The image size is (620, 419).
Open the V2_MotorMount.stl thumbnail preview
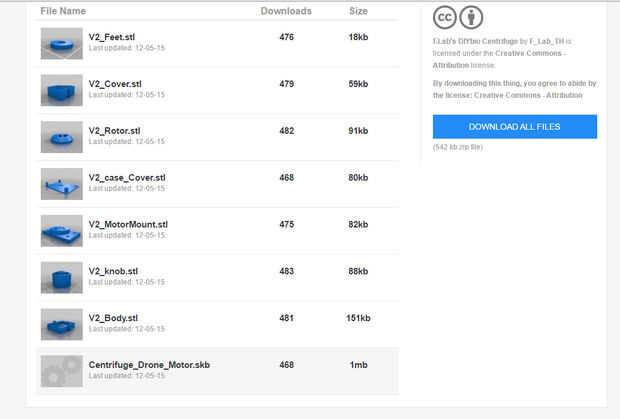61,230
